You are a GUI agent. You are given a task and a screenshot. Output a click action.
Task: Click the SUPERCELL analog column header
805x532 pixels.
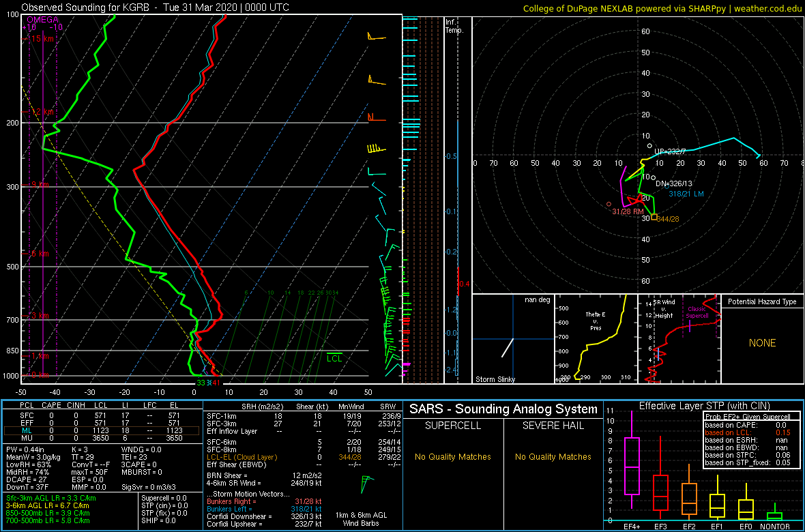452,426
